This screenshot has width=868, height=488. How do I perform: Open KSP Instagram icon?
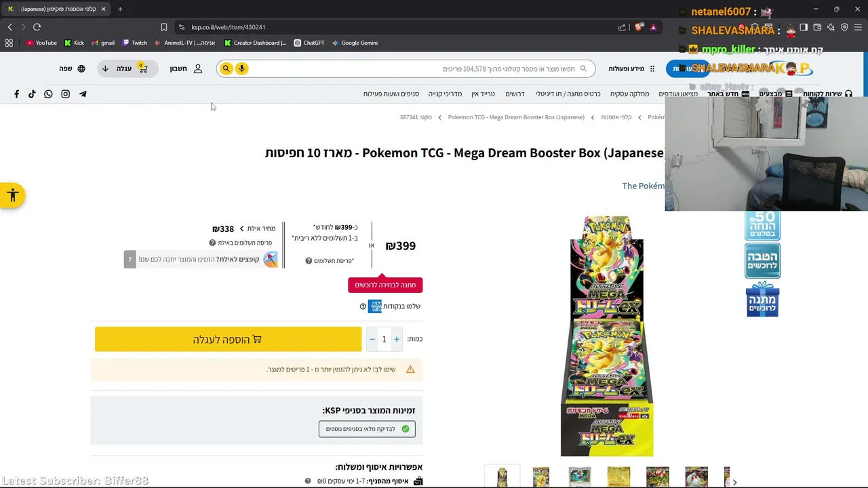coord(66,94)
